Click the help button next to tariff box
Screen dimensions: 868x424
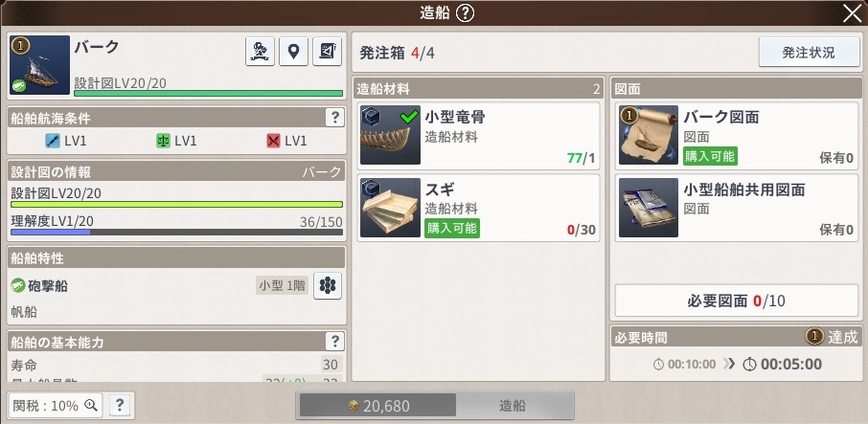click(120, 405)
